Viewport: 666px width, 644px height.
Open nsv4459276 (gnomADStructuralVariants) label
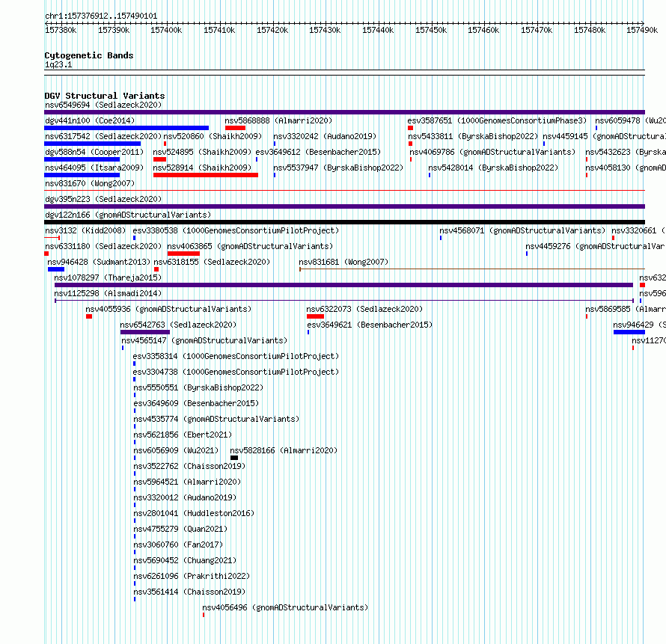(x=595, y=246)
